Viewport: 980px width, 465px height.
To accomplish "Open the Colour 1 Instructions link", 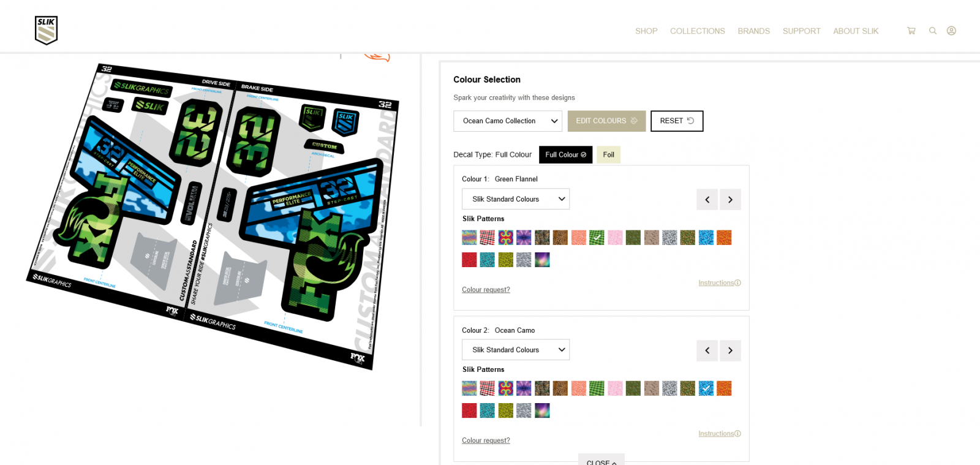I will (x=720, y=283).
